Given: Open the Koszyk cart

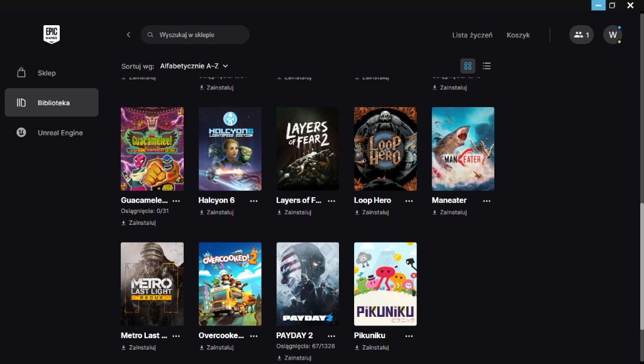Looking at the screenshot, I should pos(518,35).
